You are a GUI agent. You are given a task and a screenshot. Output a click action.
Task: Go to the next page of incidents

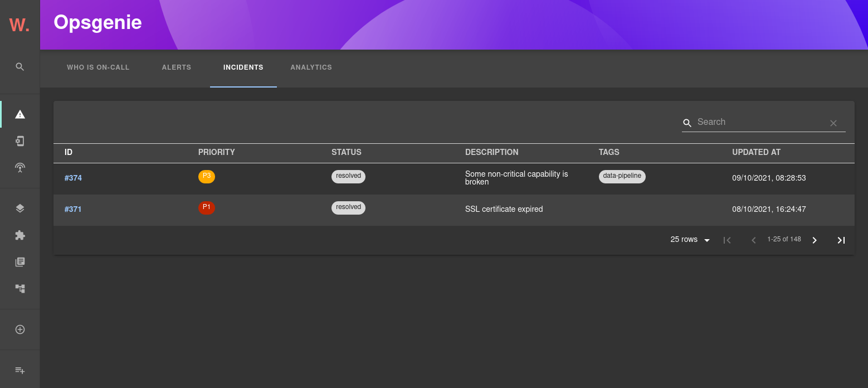[x=815, y=240]
